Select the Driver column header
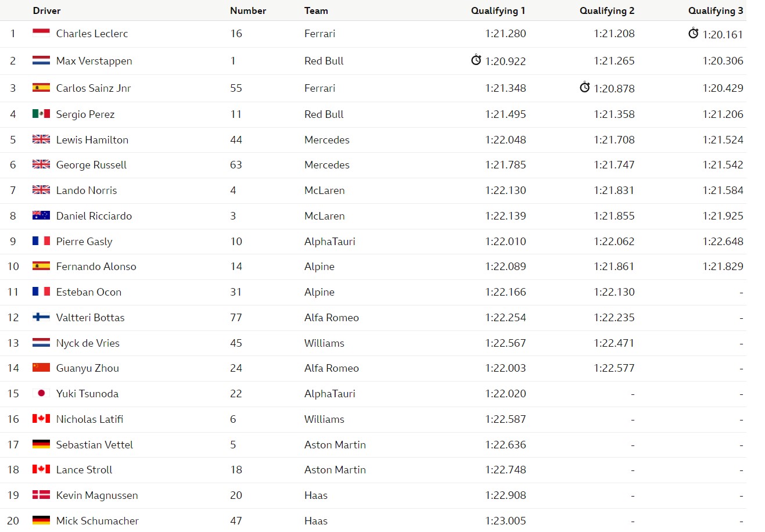765x532 pixels. click(x=46, y=10)
